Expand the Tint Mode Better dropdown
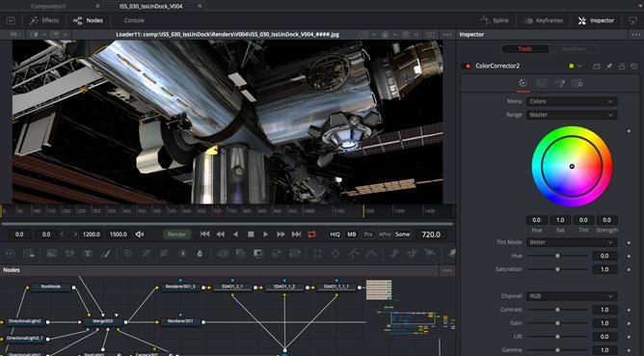The image size is (644, 356). click(572, 242)
